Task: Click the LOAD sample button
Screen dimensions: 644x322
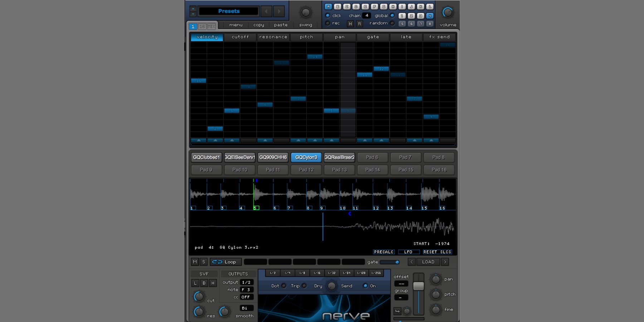Action: (x=428, y=262)
